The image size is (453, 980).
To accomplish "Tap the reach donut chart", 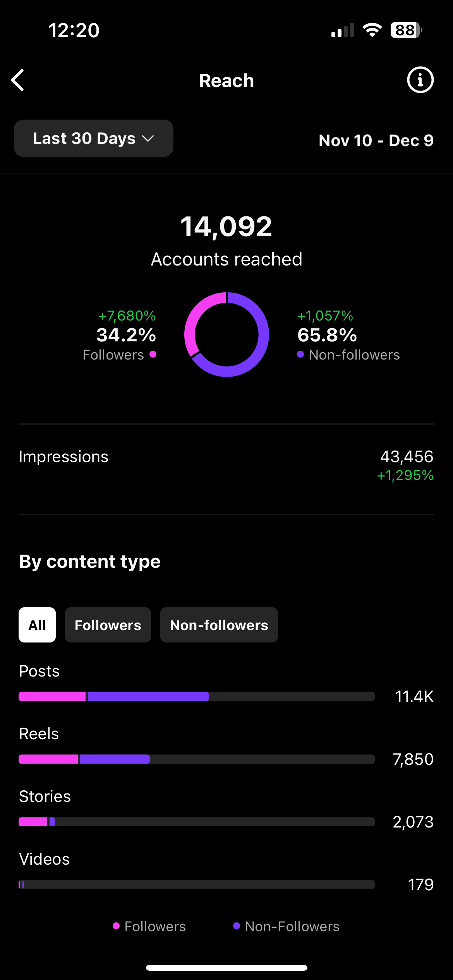I will point(226,334).
